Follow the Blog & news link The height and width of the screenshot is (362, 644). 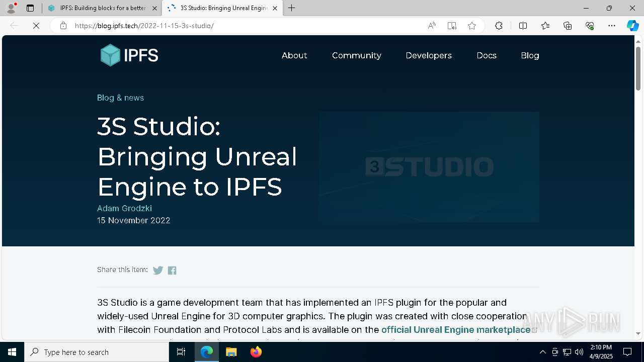tap(120, 98)
